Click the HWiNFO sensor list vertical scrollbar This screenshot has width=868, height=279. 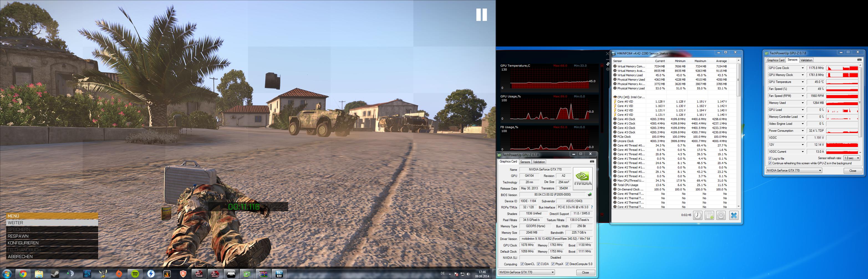tap(739, 133)
